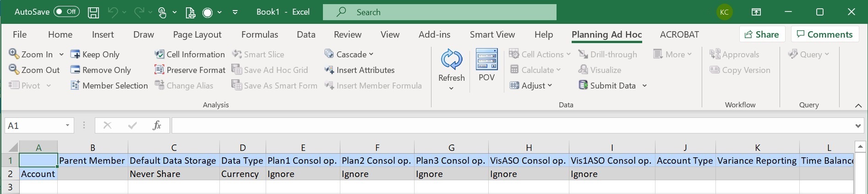
Task: Collapse the ribbon with the chevron
Action: click(858, 105)
